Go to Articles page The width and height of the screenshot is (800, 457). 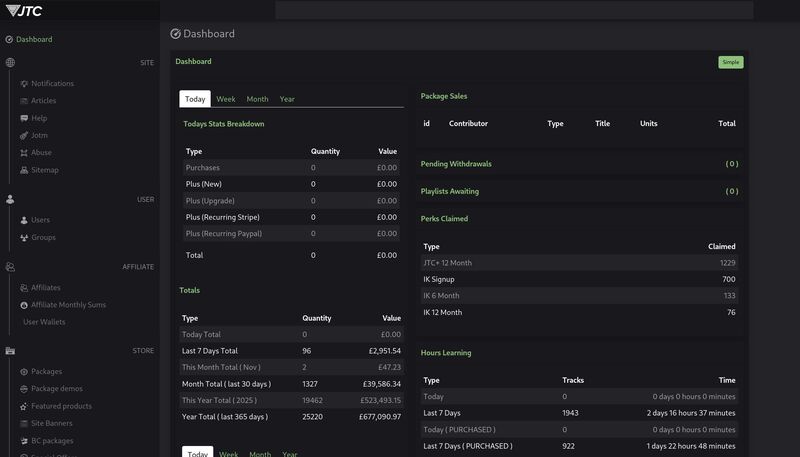[x=44, y=100]
